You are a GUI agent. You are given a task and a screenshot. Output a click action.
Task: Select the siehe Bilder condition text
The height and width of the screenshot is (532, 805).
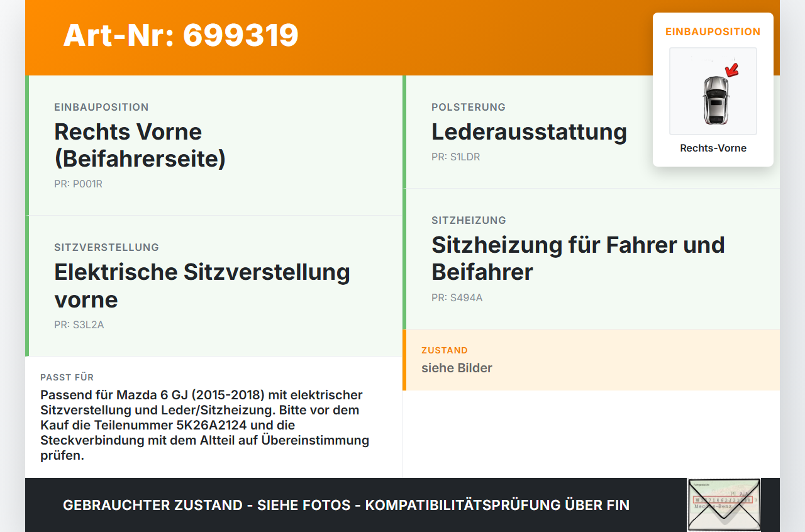(457, 368)
